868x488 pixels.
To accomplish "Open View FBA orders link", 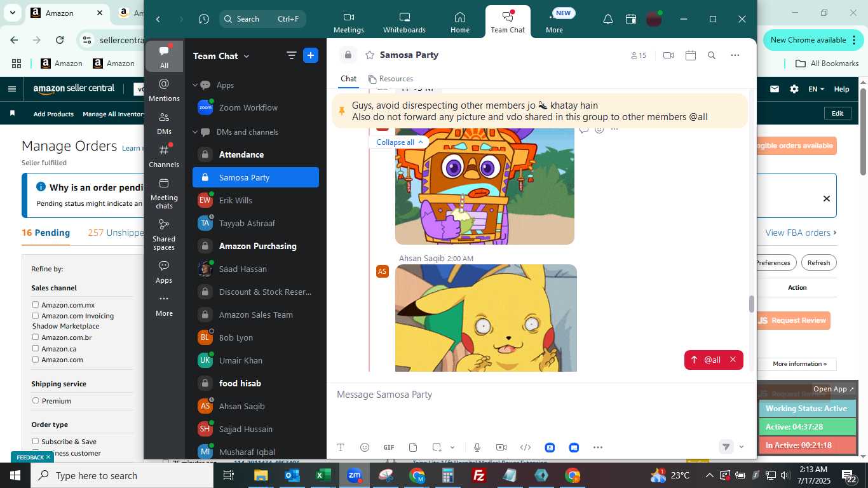I will pos(801,233).
